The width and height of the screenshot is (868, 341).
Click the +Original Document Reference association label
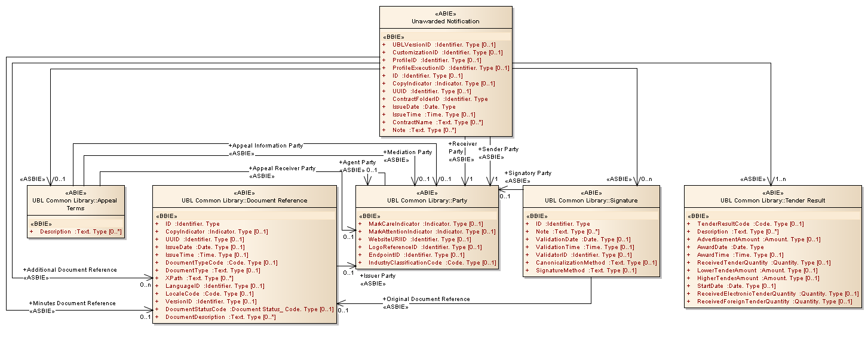pyautogui.click(x=426, y=299)
